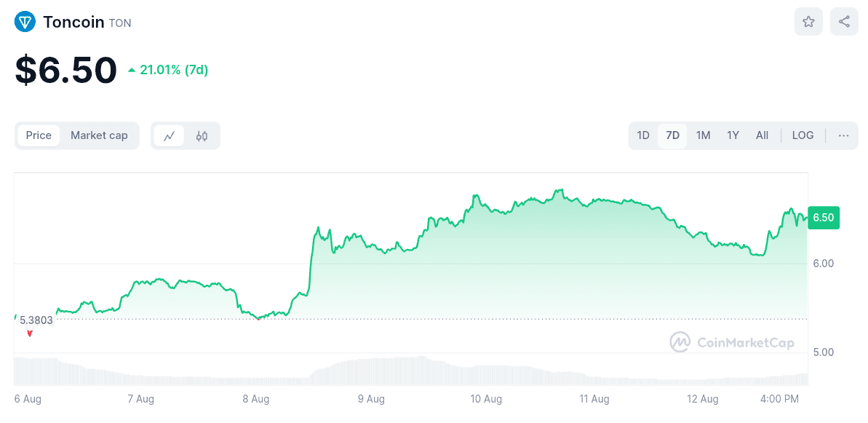
Task: Open more chart options via ellipsis icon
Action: [843, 135]
